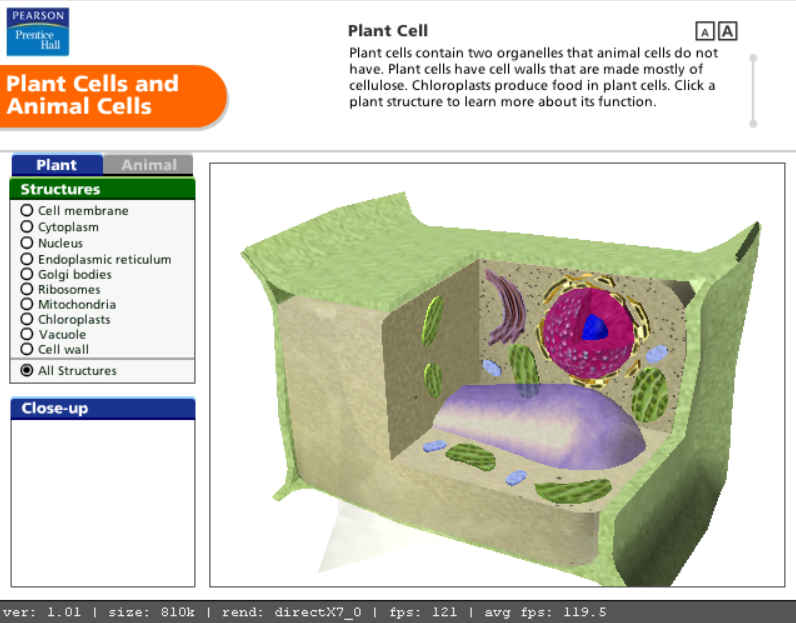Click the 'avg fps: 119.5' status entry
Image resolution: width=796 pixels, height=623 pixels.
[x=545, y=612]
